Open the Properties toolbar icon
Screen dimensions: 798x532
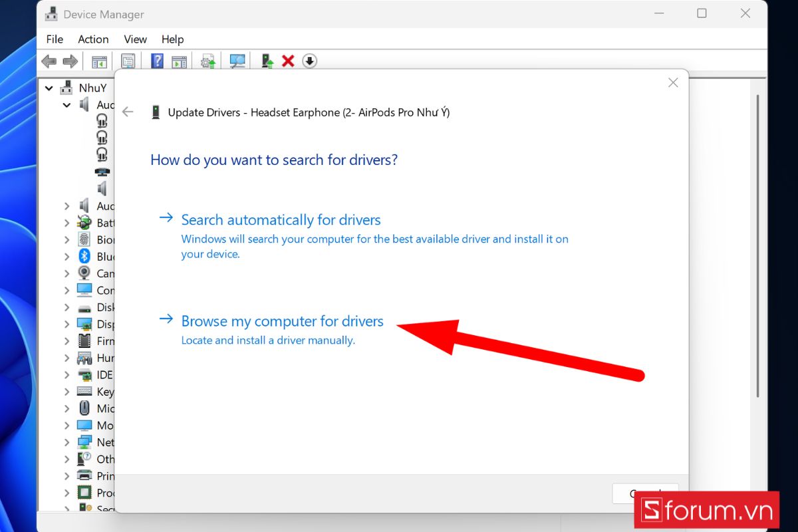click(128, 61)
